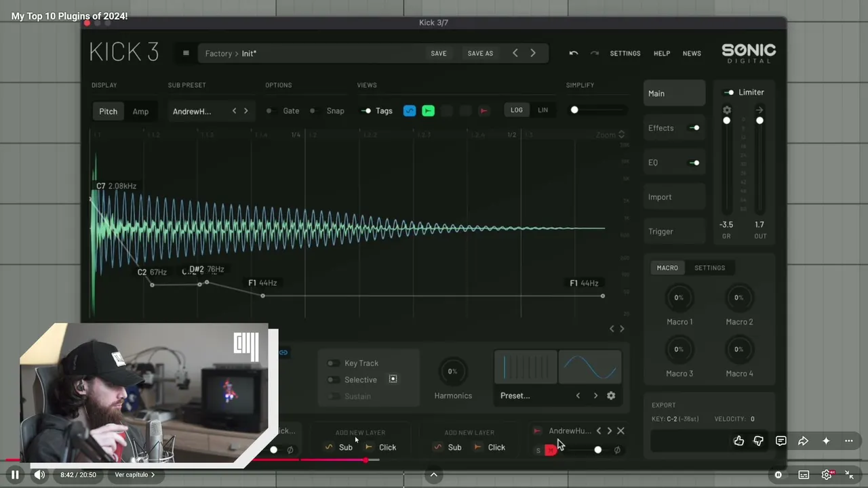The width and height of the screenshot is (868, 488).
Task: Toggle the green click layer view icon
Action: coord(428,110)
